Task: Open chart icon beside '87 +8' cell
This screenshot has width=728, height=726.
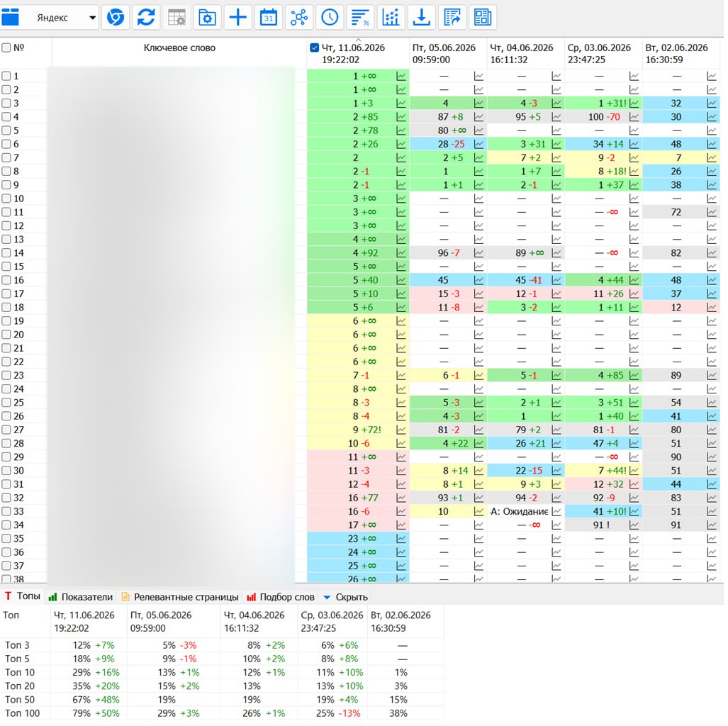Action: point(478,116)
